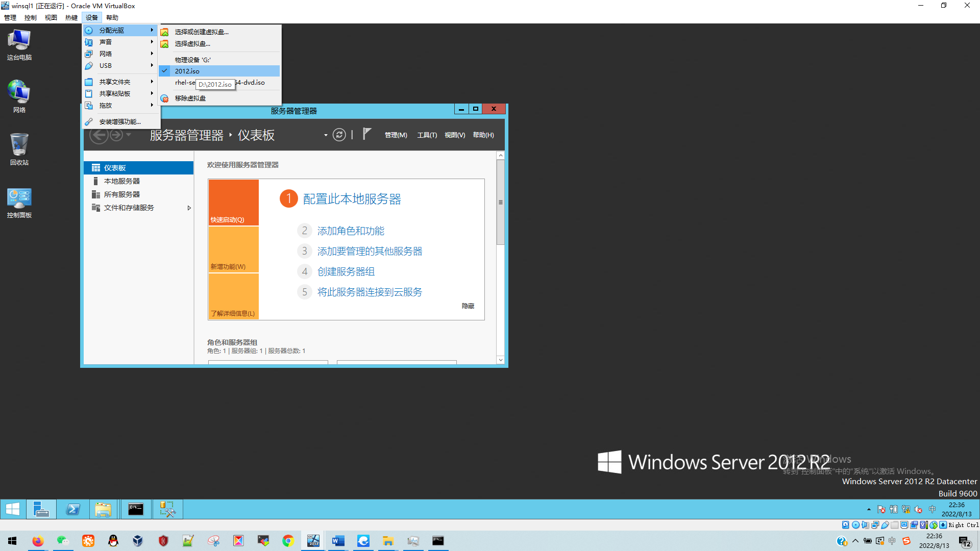Screen dimensions: 980x551
Task: Expand the 声音 submenu arrow
Action: pos(152,42)
